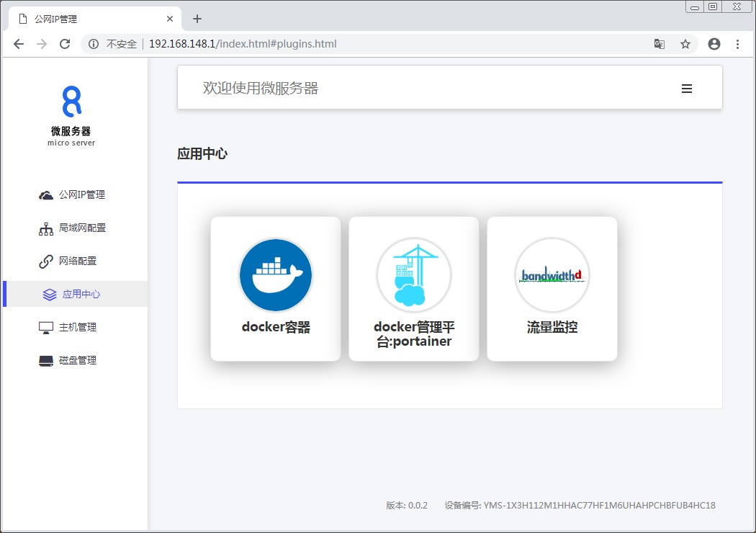Click the 微服务器 logo icon

pos(71,102)
